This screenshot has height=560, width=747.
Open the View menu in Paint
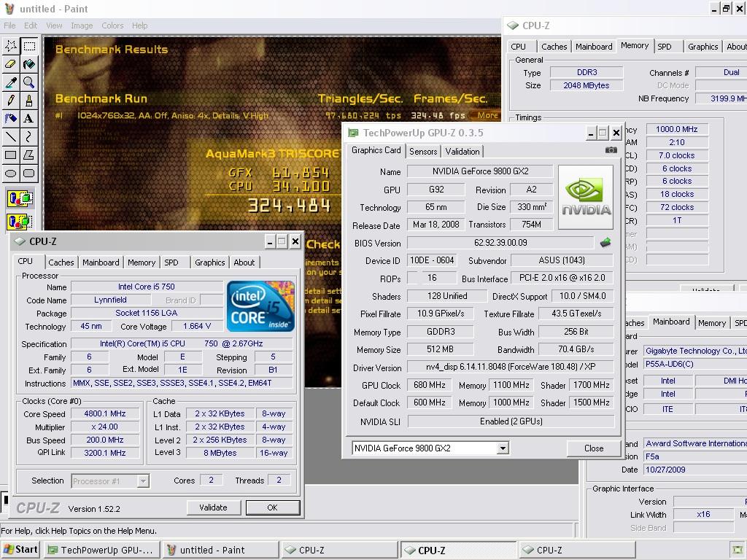pyautogui.click(x=54, y=26)
